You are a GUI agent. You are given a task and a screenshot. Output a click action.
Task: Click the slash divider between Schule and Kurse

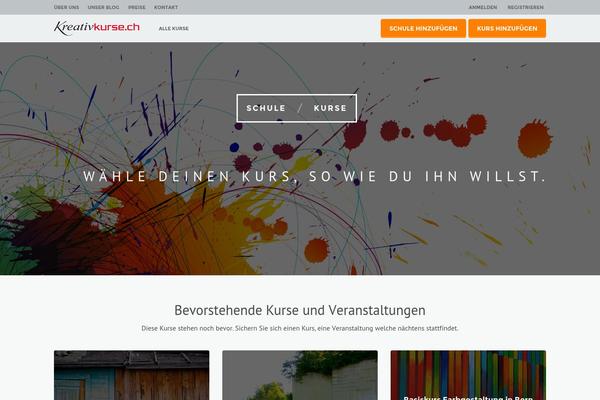300,108
